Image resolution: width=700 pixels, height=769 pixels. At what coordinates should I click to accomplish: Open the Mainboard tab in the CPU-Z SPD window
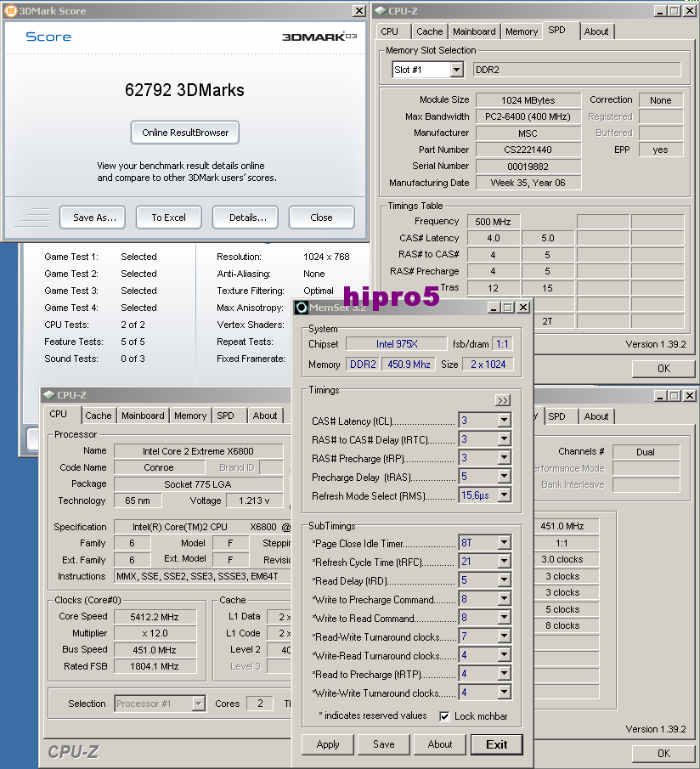(474, 31)
